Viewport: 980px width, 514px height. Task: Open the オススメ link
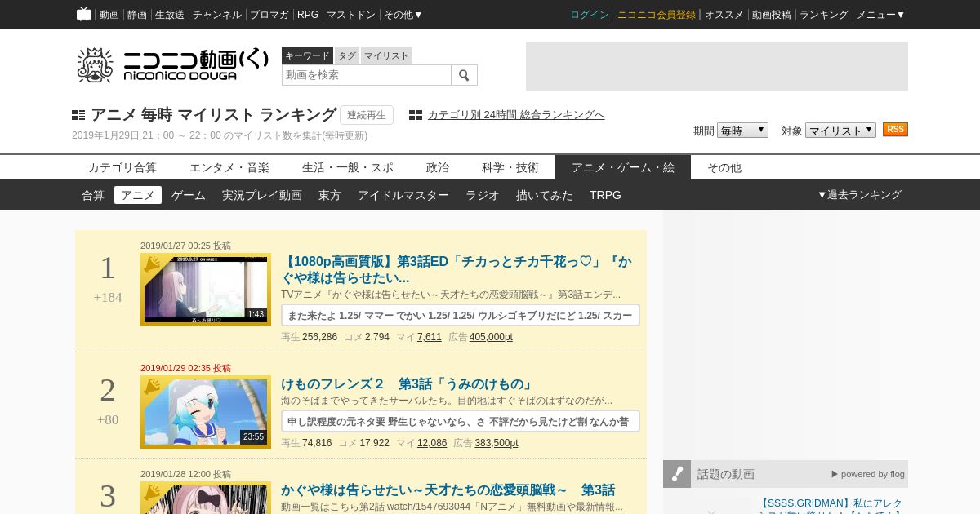tap(724, 15)
